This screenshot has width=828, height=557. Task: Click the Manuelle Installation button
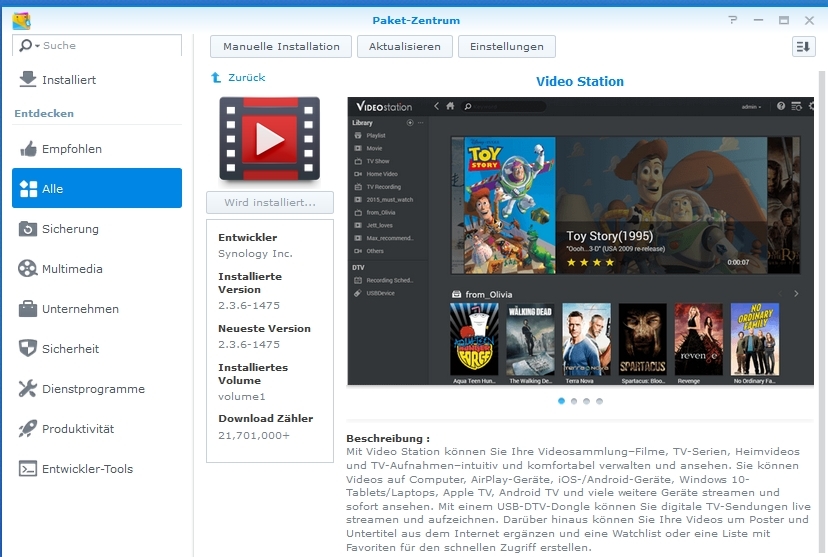[281, 46]
